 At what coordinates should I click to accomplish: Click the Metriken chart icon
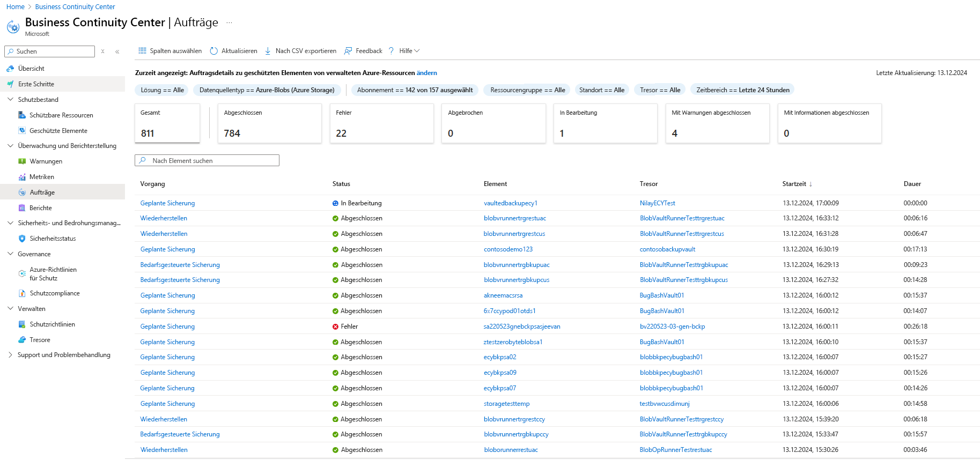22,177
